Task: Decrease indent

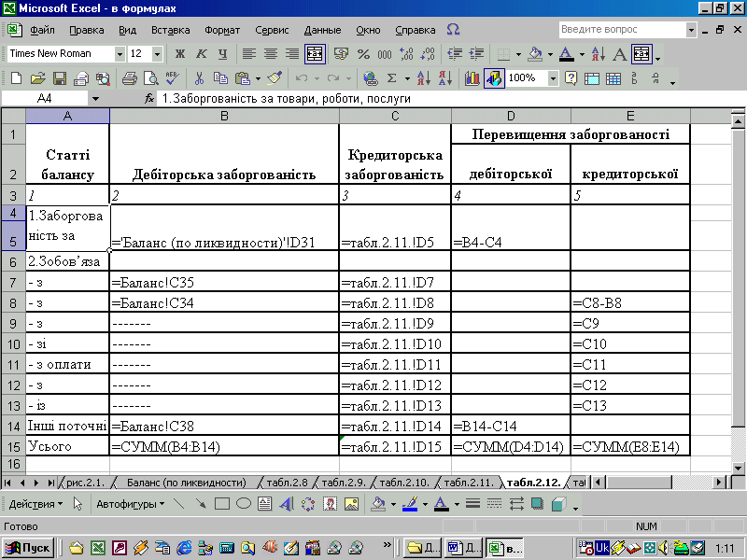Action: coord(455,54)
